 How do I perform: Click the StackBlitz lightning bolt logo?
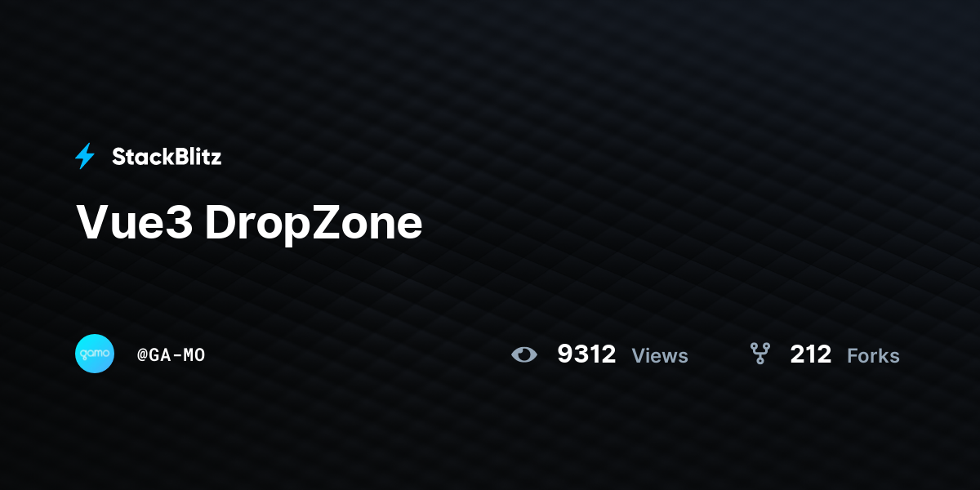click(x=85, y=156)
